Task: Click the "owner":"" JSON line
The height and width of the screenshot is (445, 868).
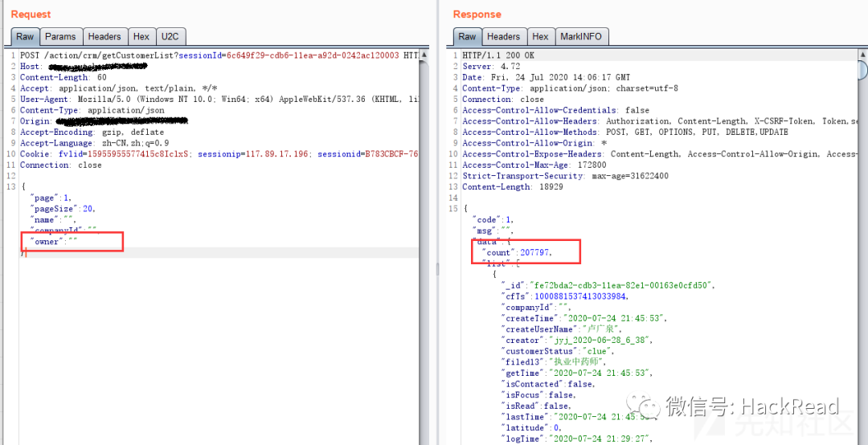Action: [54, 242]
